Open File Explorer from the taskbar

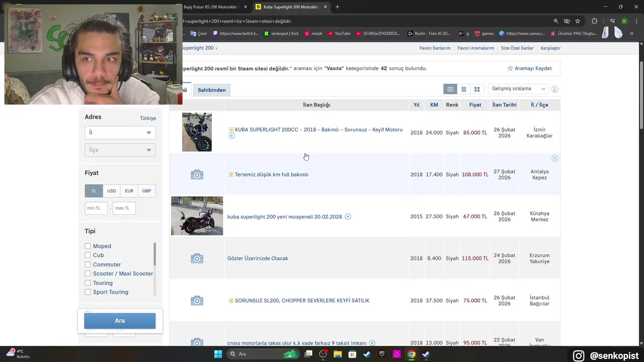338,354
